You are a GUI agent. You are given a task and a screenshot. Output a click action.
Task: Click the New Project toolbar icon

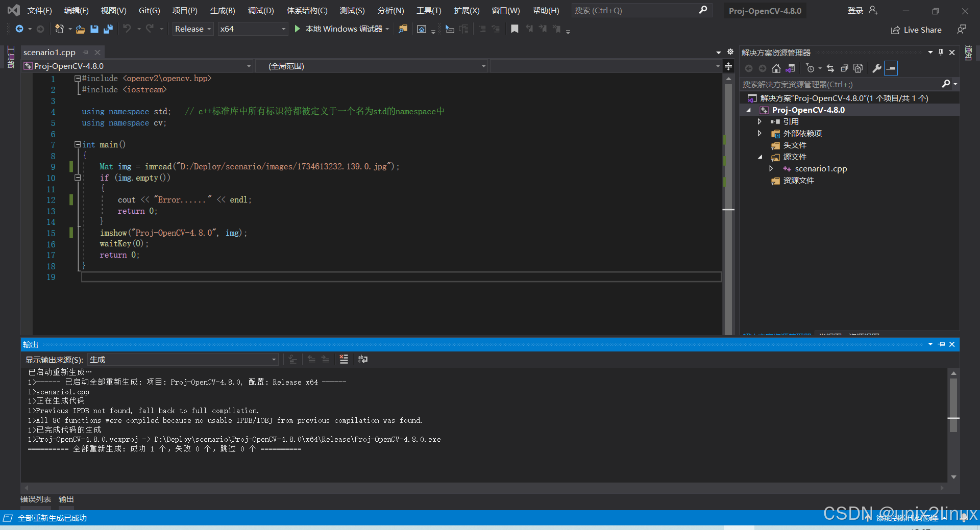(x=59, y=29)
